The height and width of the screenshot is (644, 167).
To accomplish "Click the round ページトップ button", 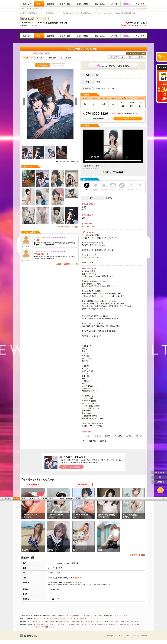I will [x=160, y=490].
